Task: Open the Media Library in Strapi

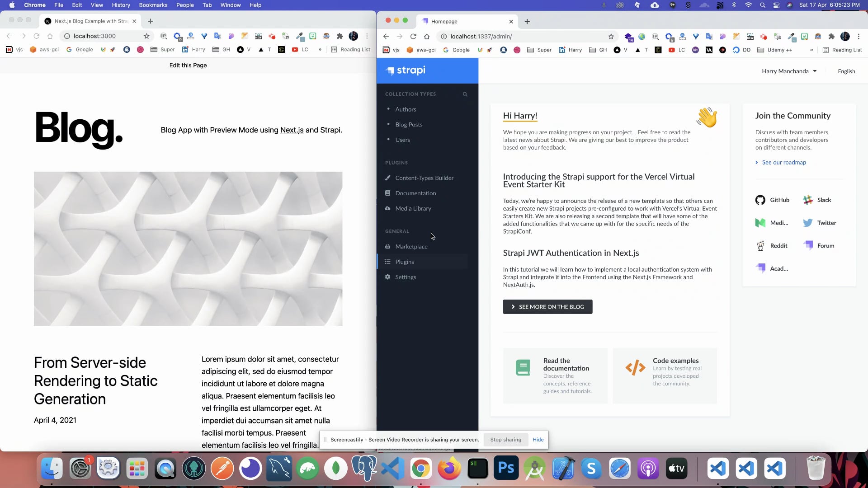Action: pyautogui.click(x=413, y=208)
